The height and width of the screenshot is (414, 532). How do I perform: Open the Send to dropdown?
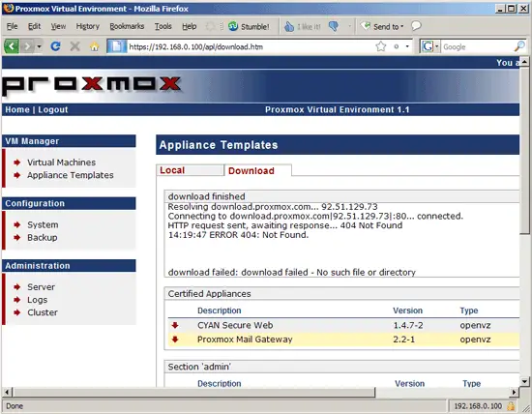coord(382,26)
